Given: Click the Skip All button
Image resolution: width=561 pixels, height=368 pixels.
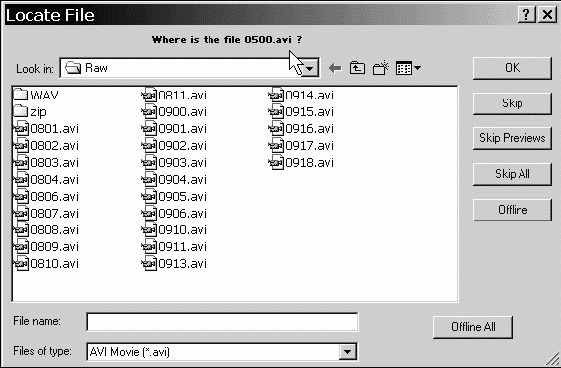Looking at the screenshot, I should 512,174.
